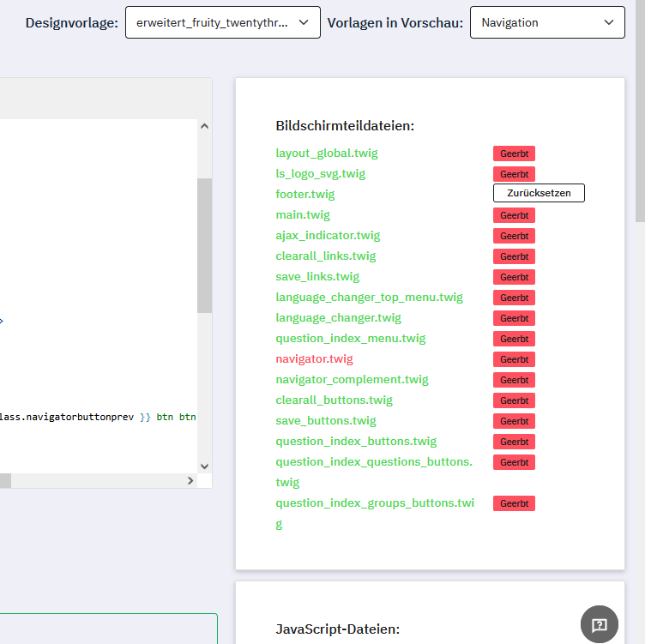Open question_index_menu.twig file
Image resolution: width=645 pixels, height=644 pixels.
pos(350,339)
